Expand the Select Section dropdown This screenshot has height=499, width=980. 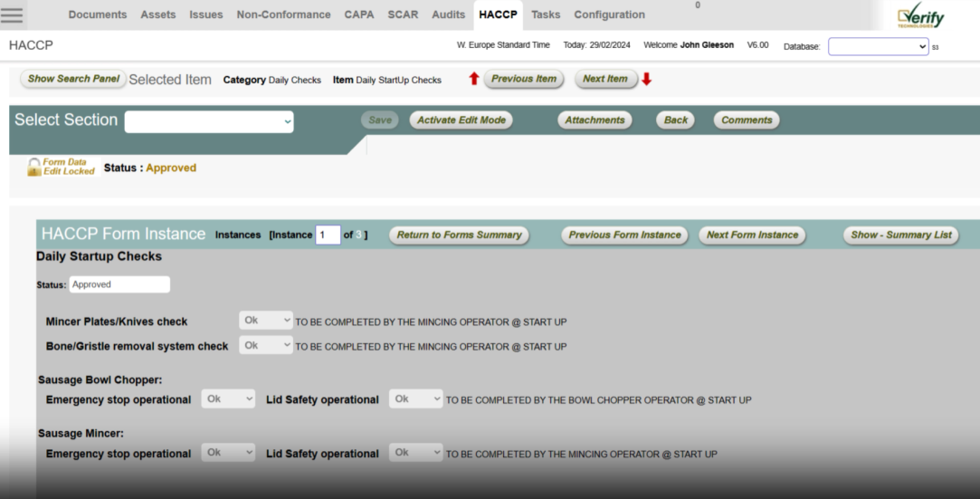209,121
